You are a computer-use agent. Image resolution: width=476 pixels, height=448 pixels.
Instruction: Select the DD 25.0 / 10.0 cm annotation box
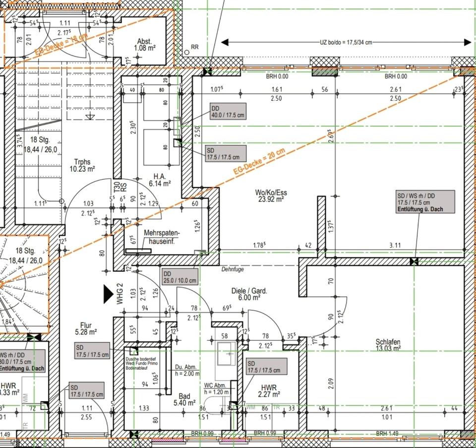point(180,276)
